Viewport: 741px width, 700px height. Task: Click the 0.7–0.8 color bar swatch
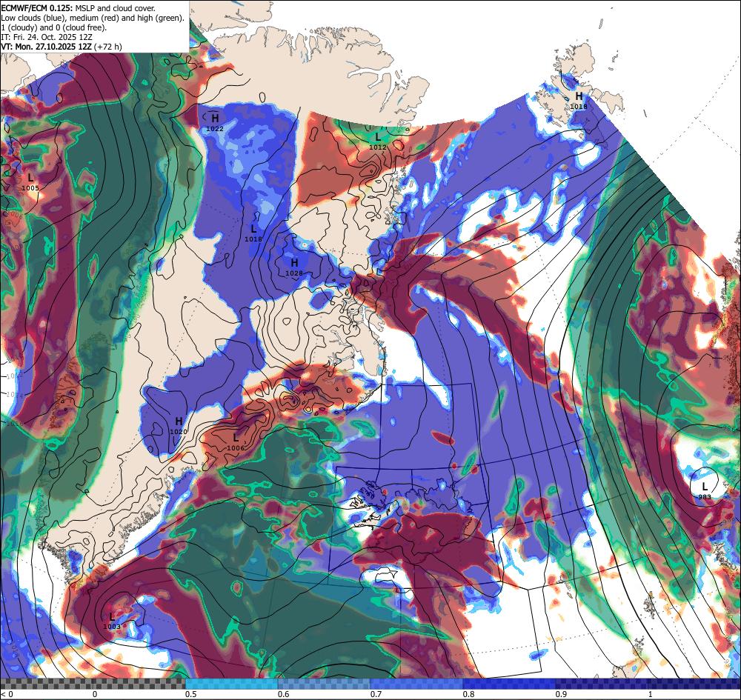tap(416, 684)
